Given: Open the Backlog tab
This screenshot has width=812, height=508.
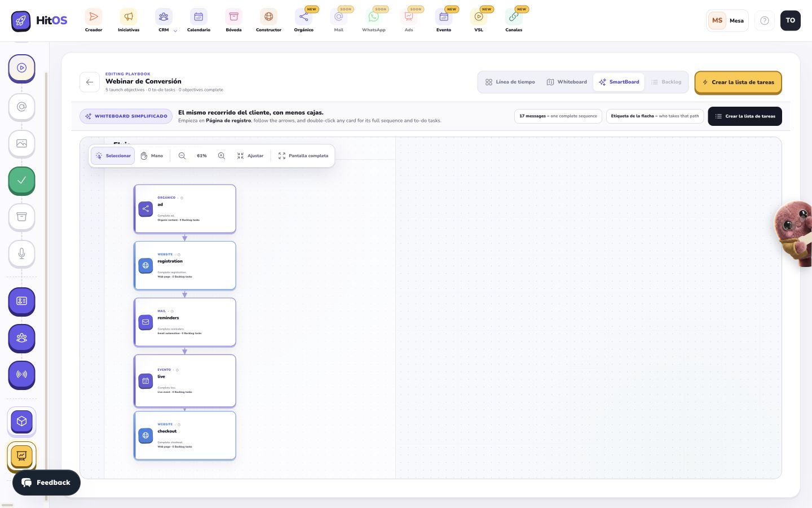Looking at the screenshot, I should 666,82.
